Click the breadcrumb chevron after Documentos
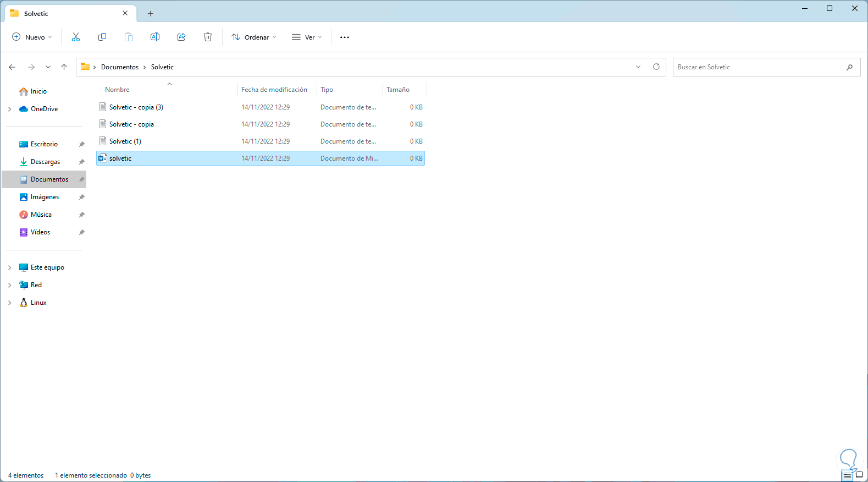 (145, 67)
